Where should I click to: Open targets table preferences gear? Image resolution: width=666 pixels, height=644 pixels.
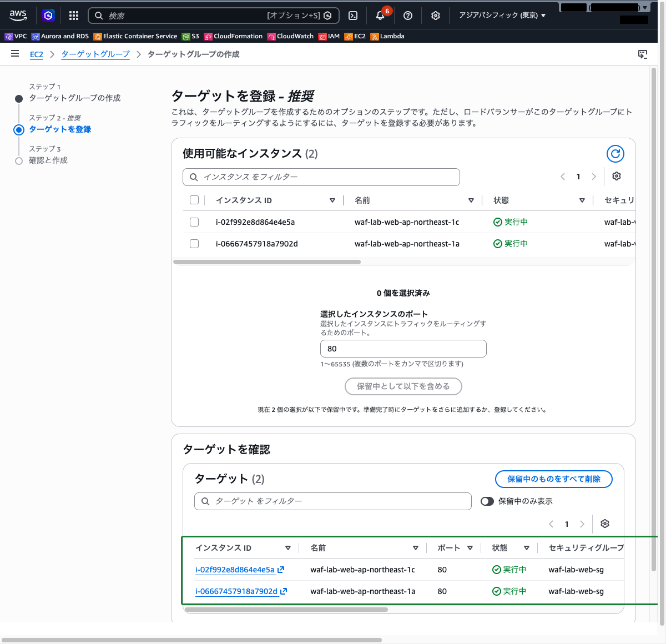tap(605, 524)
